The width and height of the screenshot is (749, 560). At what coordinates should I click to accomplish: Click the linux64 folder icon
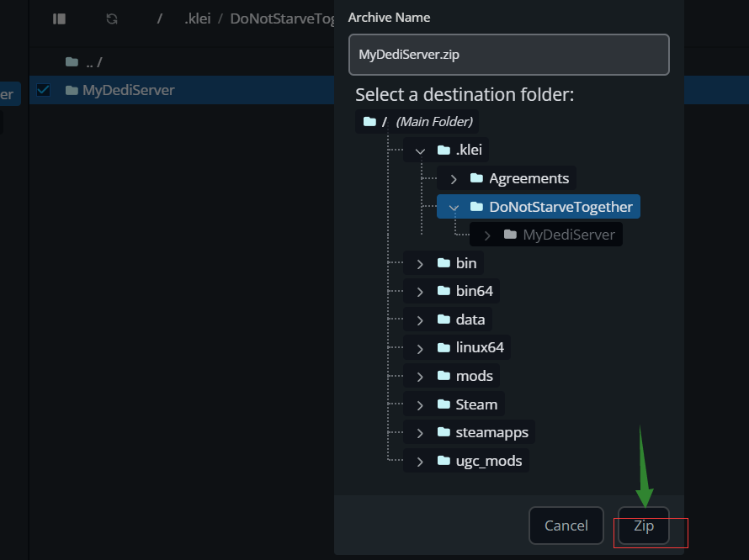[444, 347]
